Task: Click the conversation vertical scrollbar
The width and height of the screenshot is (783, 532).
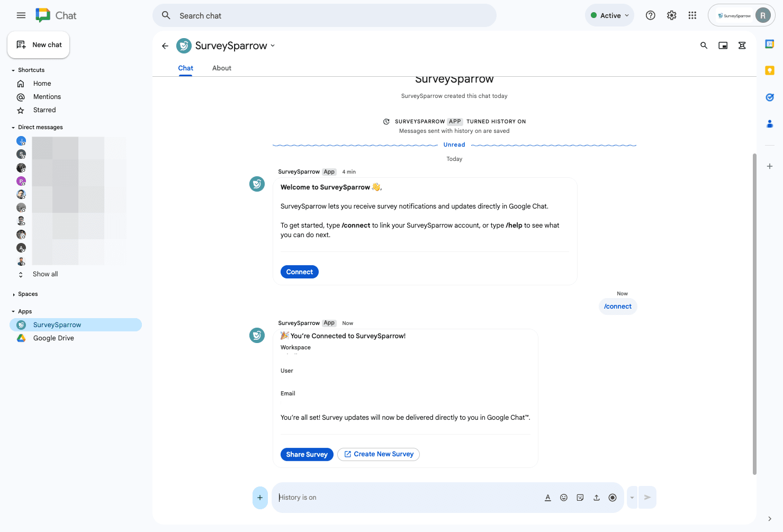Action: pyautogui.click(x=754, y=312)
